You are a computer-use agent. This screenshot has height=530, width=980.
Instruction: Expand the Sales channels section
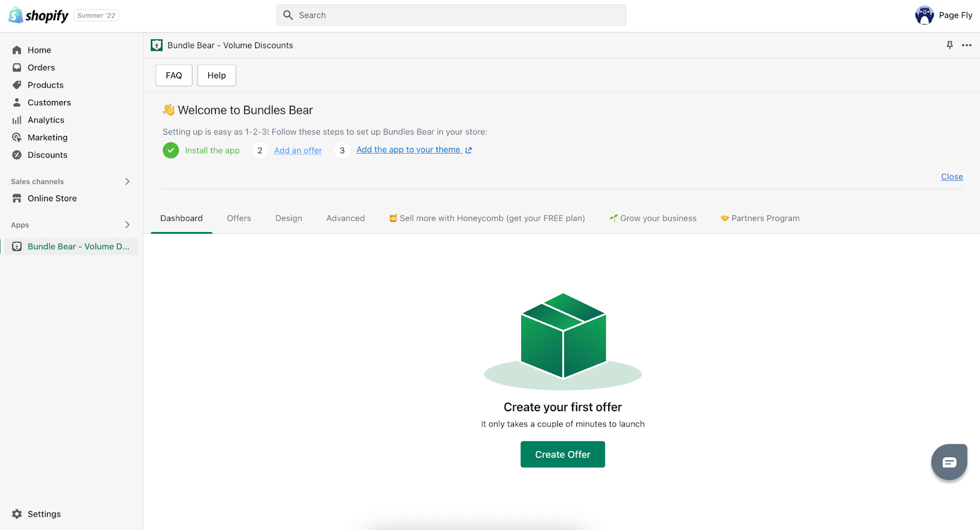click(x=127, y=181)
